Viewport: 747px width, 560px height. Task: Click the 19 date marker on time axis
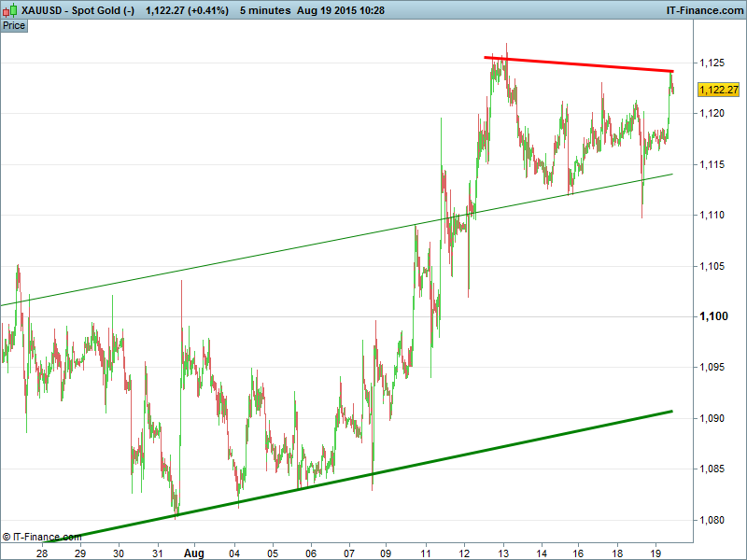point(656,553)
